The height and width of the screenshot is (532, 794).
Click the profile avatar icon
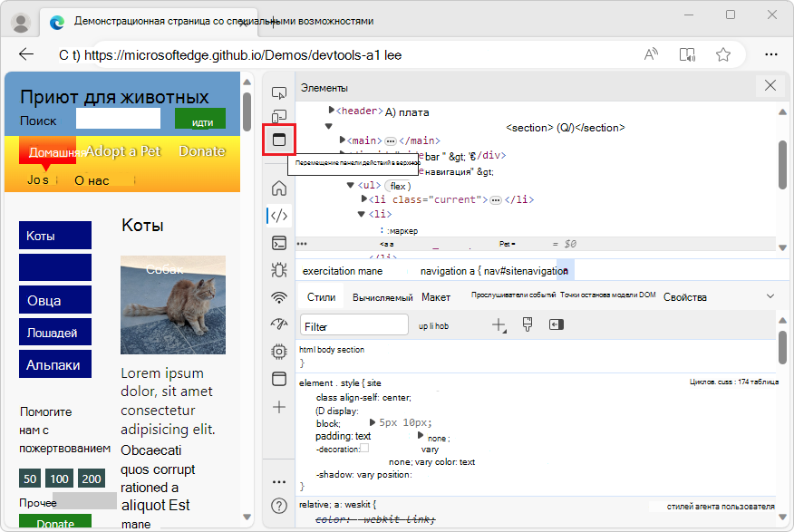click(21, 23)
